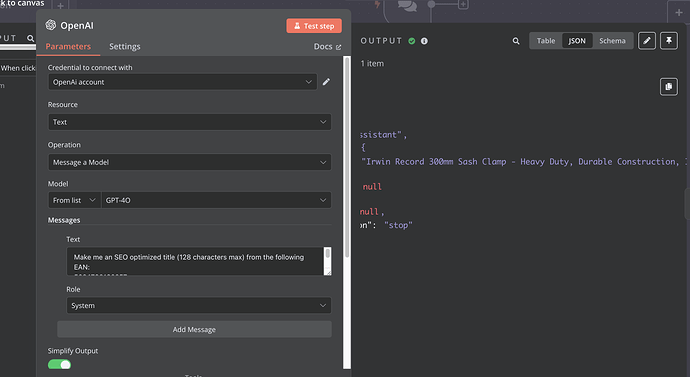690x377 pixels.
Task: Click the info icon next to OUTPUT
Action: pos(424,41)
